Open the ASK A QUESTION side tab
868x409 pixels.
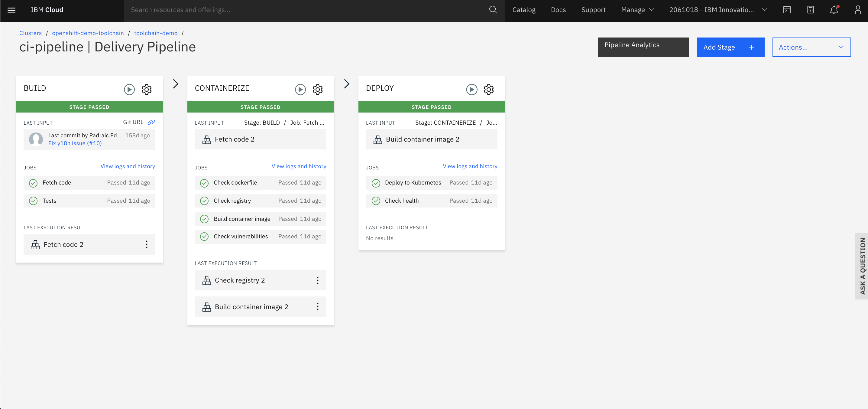[x=862, y=266]
